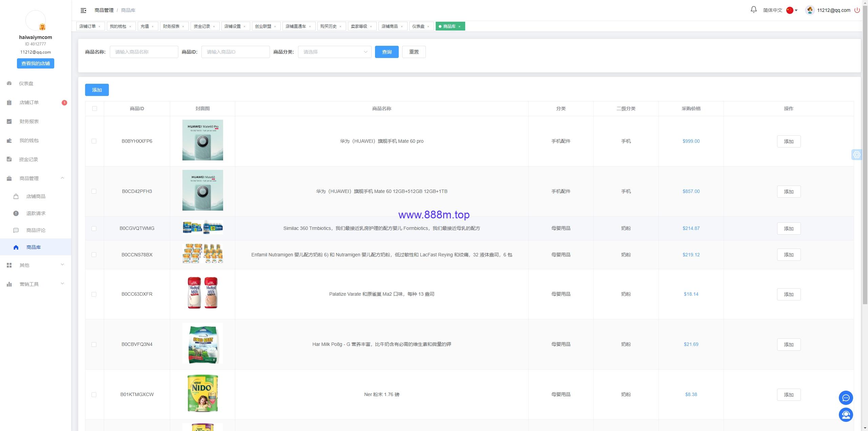Open the 商品分类 category dropdown

335,52
